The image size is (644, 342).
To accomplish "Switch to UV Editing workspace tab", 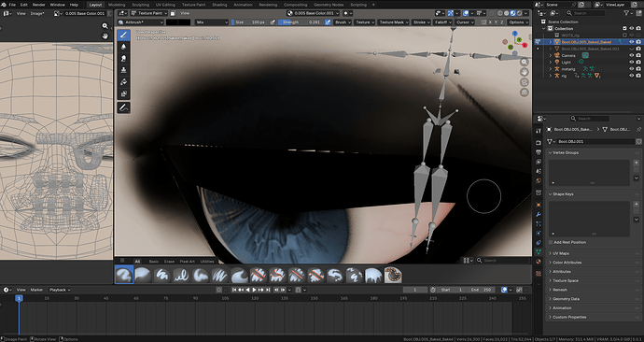I will coord(165,5).
